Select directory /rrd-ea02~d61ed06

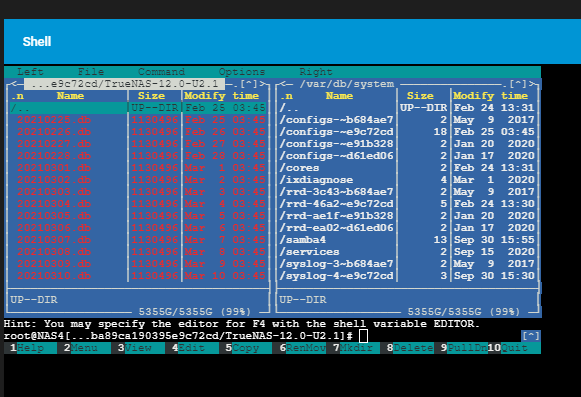point(407,228)
